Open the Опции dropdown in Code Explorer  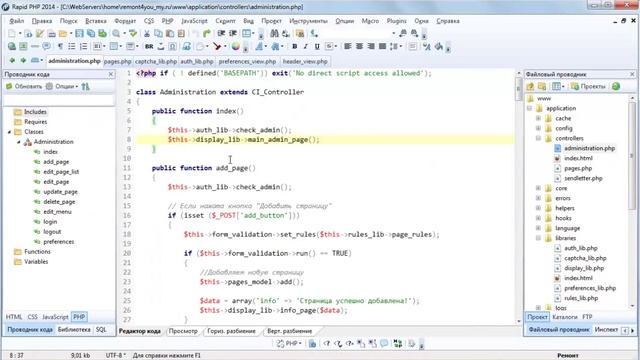tap(62, 87)
